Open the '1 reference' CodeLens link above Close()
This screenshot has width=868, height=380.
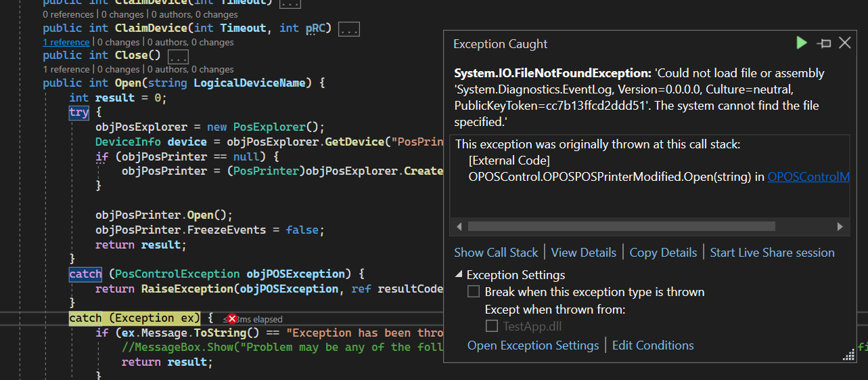(x=66, y=42)
